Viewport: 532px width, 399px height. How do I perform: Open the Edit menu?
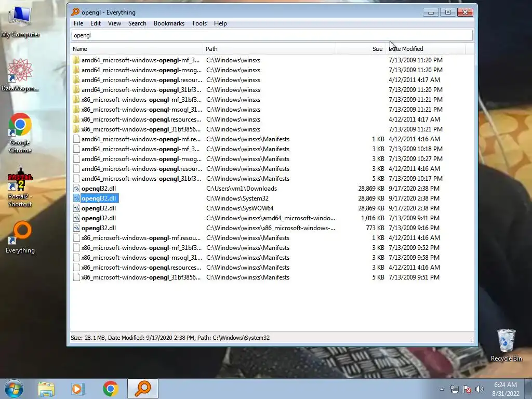click(96, 23)
